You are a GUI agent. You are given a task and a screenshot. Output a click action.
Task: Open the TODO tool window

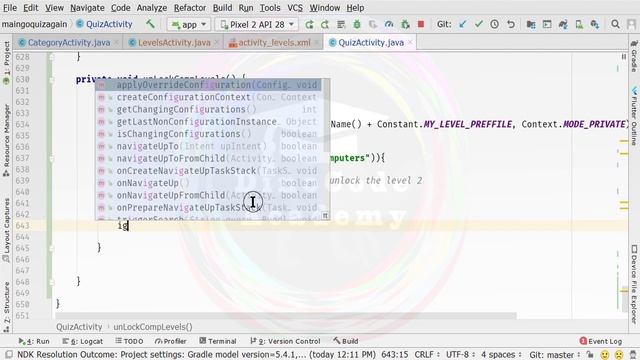tap(129, 341)
